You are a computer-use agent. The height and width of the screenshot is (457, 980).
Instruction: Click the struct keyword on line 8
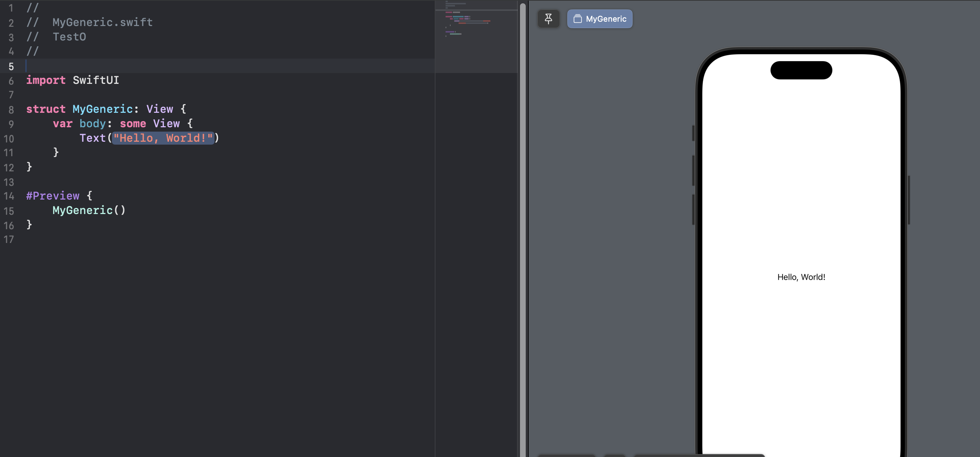tap(45, 109)
